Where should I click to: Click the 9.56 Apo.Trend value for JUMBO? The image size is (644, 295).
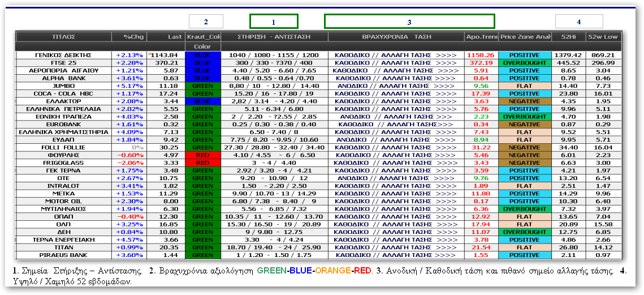[x=481, y=86]
